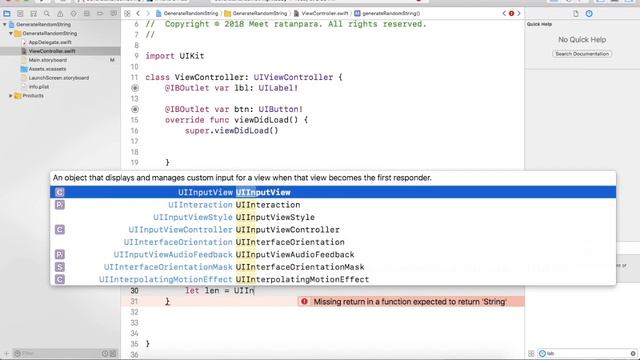Go back in editor history
This screenshot has height=360, width=640.
[138, 13]
